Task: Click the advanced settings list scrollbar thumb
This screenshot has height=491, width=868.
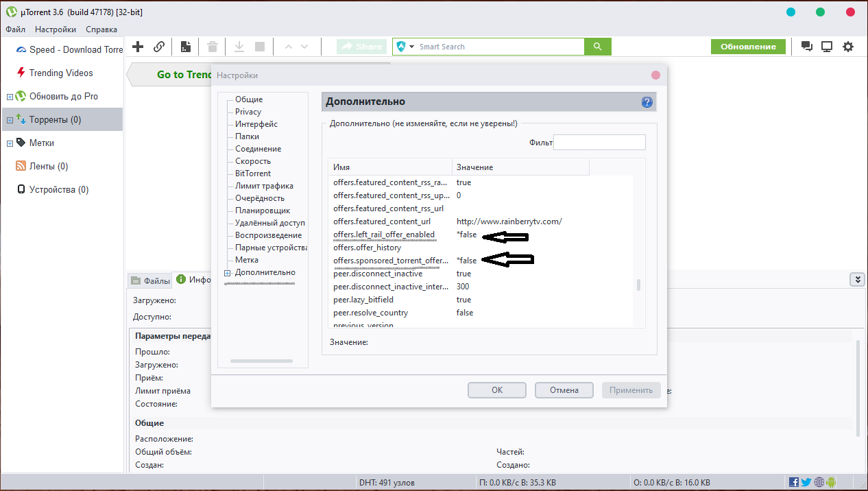Action: (639, 285)
